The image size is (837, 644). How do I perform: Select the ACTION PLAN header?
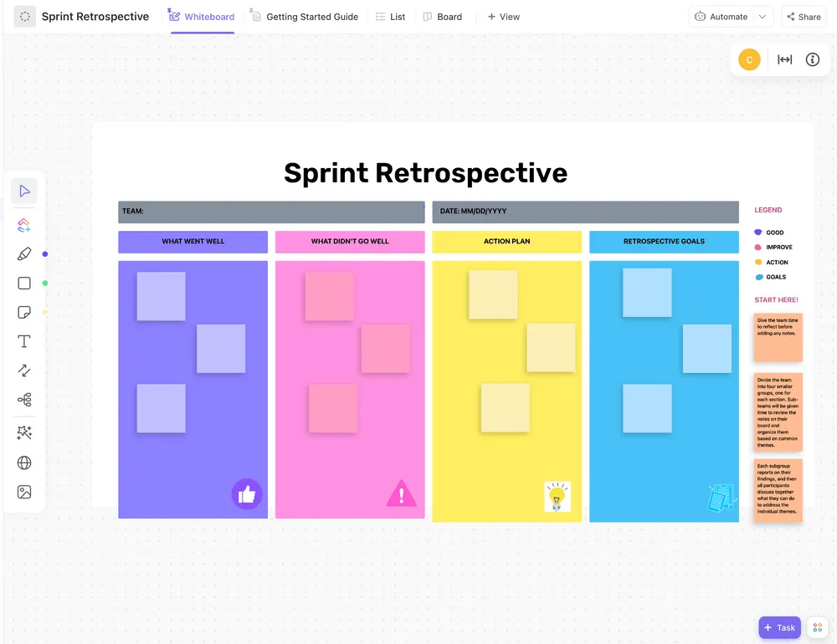[x=507, y=242]
